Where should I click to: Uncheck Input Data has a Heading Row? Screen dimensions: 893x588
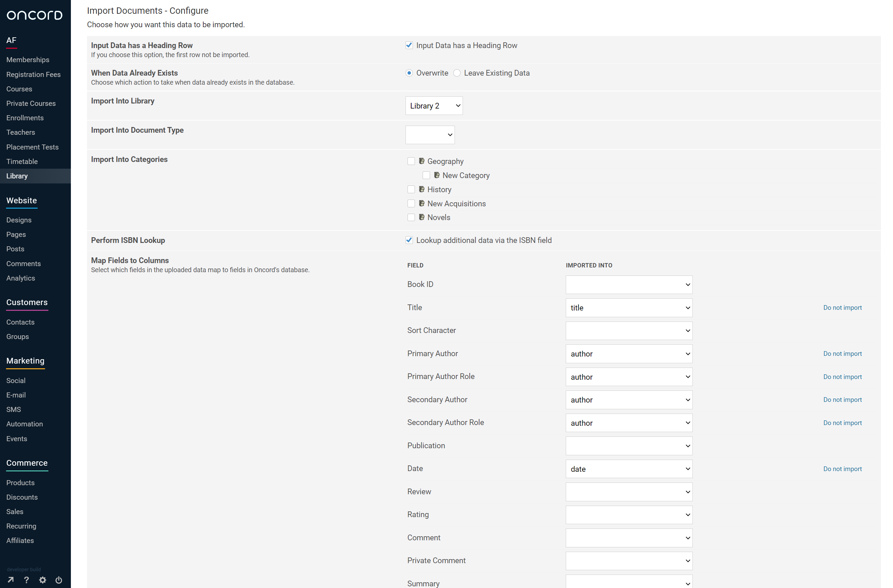[x=409, y=45]
